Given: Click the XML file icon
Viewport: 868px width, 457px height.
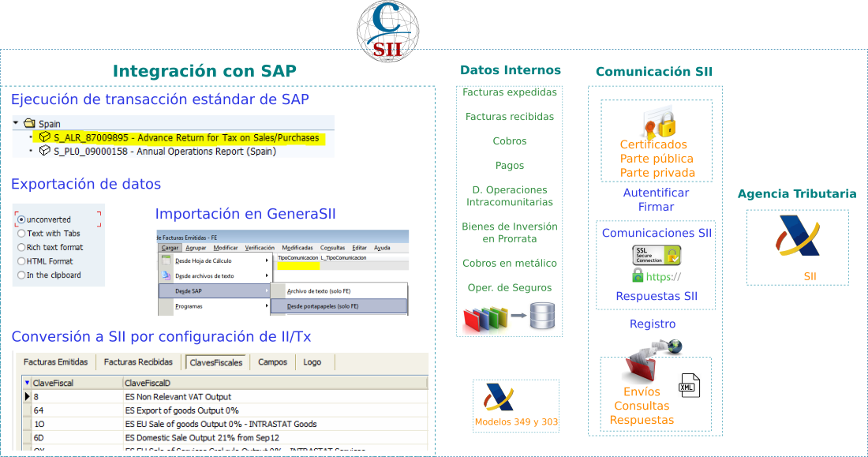Looking at the screenshot, I should click(x=689, y=385).
